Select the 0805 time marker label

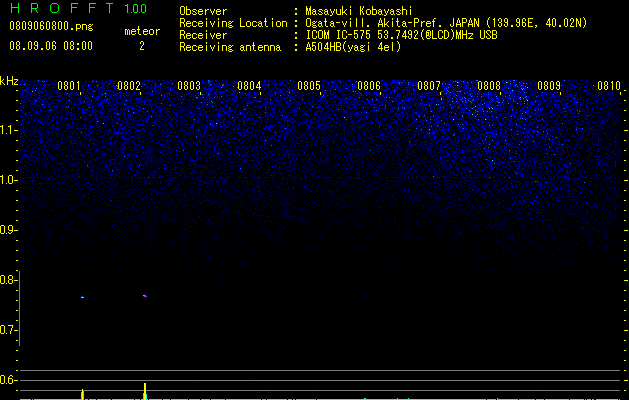(309, 86)
